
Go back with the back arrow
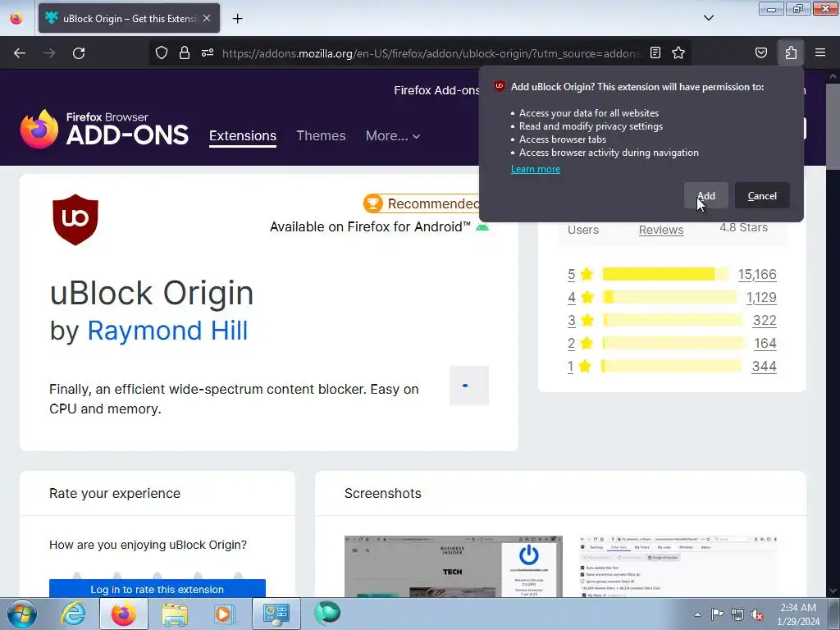[x=20, y=53]
